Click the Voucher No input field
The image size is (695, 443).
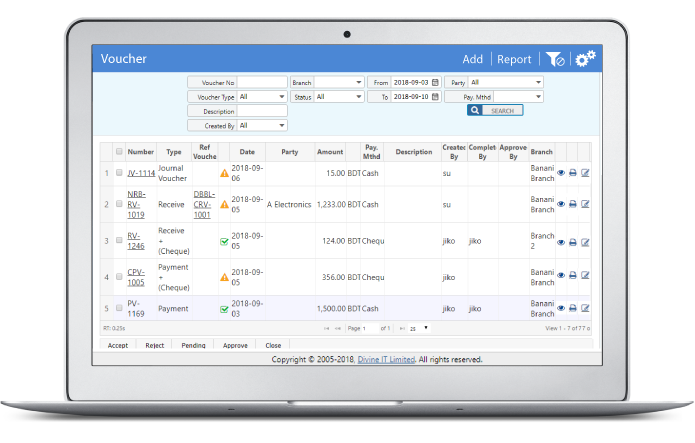point(262,82)
